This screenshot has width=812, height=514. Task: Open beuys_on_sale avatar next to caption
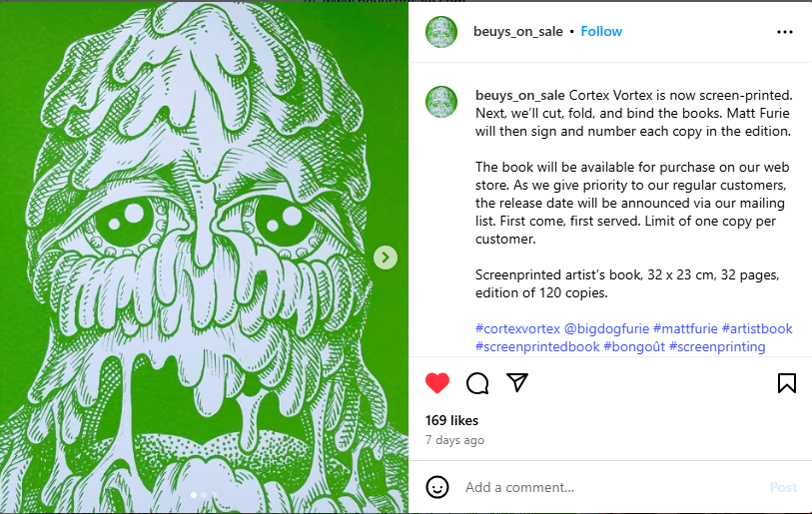[x=441, y=102]
